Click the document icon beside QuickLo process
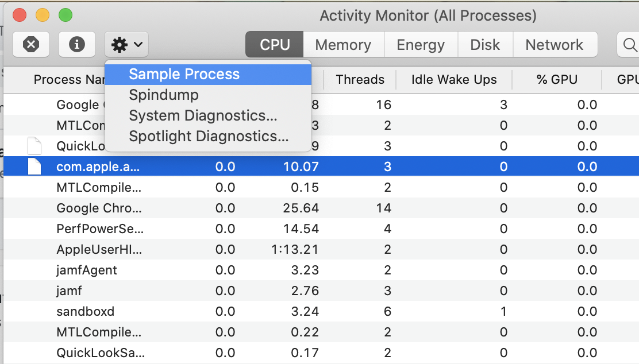Viewport: 639px width, 364px height. click(34, 146)
